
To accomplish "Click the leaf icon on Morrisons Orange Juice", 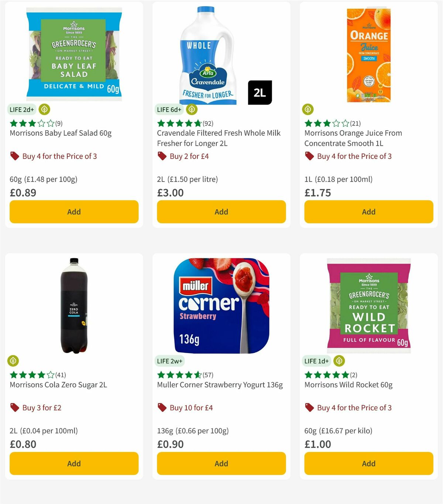I will pos(308,109).
